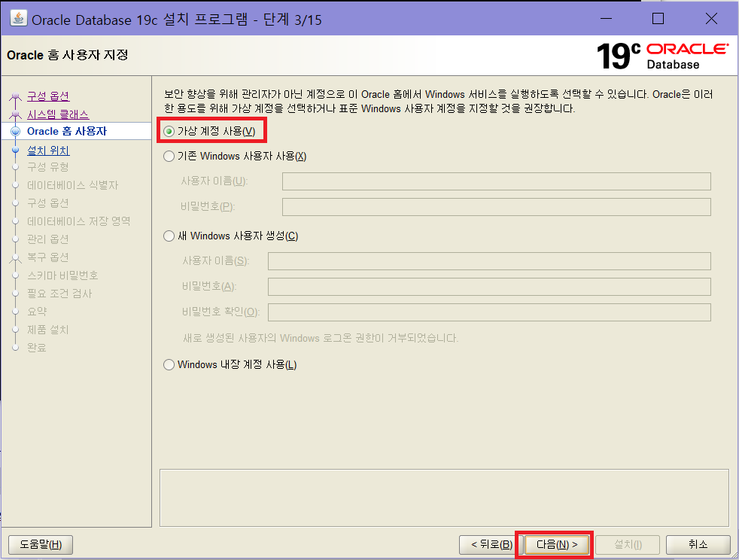Minimize the installer window

click(x=606, y=19)
